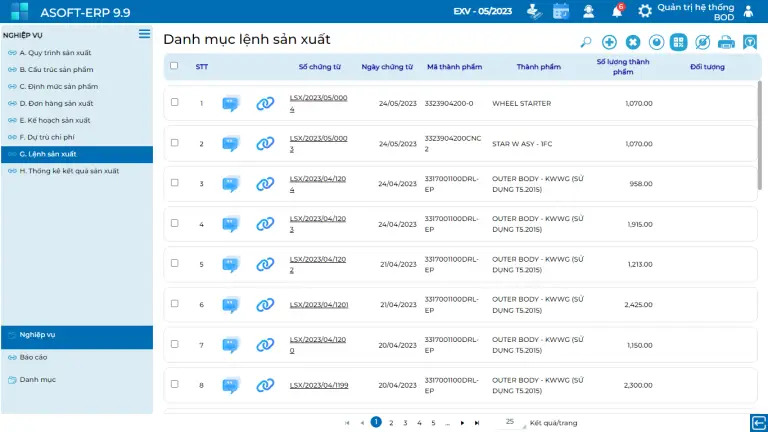Check the checkbox for row 2

(175, 143)
